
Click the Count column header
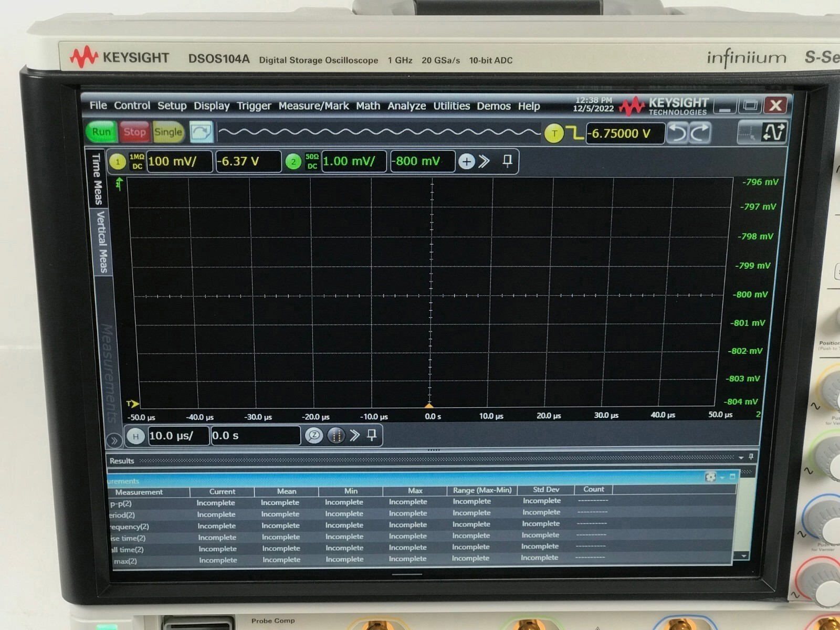click(x=593, y=489)
